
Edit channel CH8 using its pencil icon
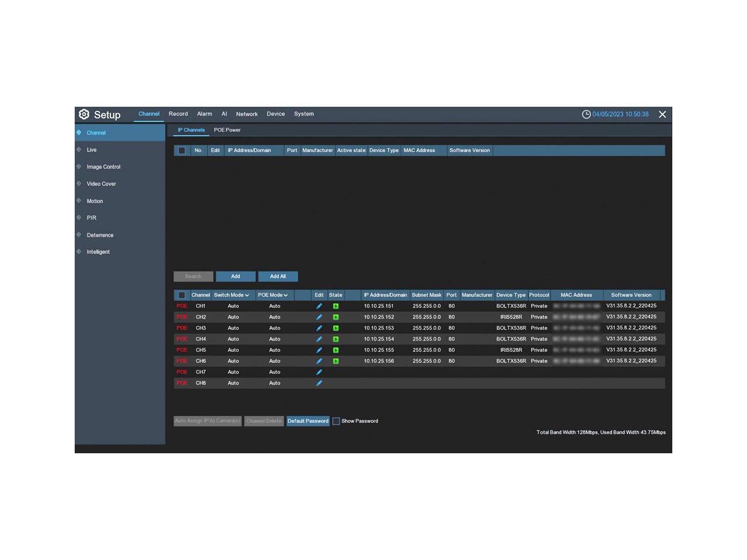click(319, 383)
